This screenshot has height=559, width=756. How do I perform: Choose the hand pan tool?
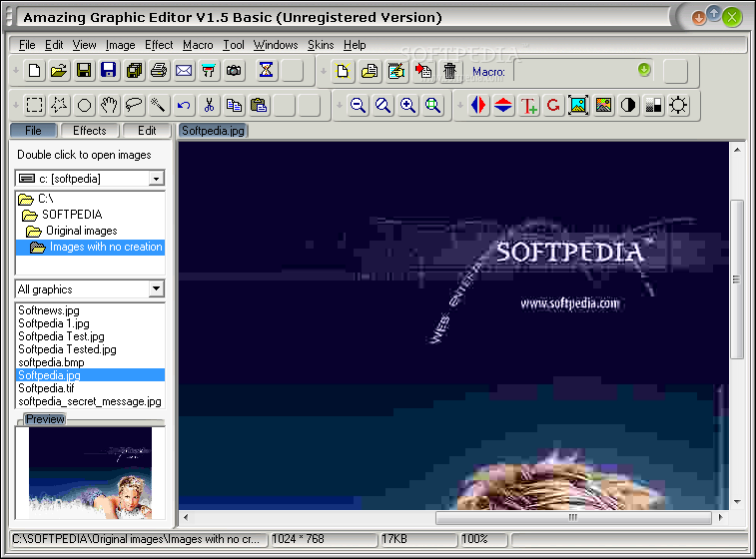click(109, 105)
